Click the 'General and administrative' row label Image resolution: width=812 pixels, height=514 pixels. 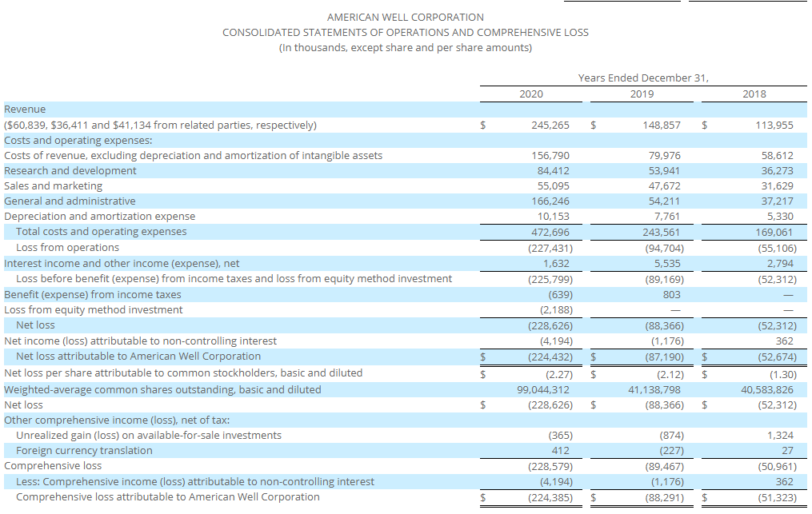tap(70, 201)
